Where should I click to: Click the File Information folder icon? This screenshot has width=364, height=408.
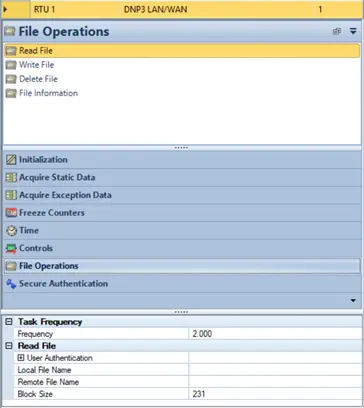tap(11, 93)
